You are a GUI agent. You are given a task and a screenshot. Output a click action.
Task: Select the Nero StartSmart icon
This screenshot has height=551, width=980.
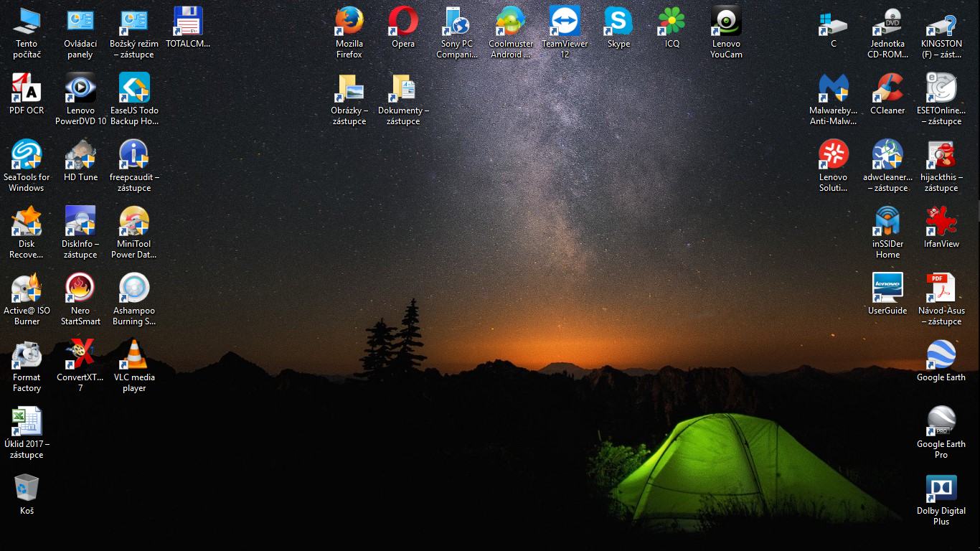point(80,288)
